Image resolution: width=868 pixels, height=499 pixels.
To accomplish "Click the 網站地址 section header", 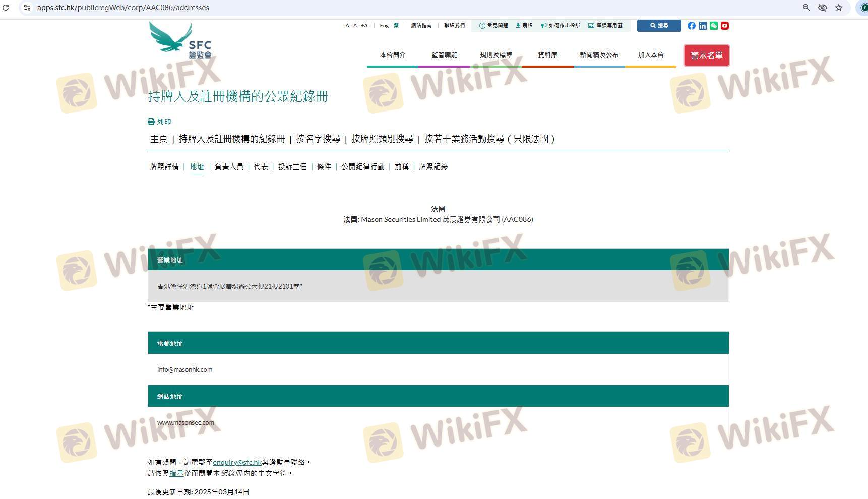I will [438, 396].
